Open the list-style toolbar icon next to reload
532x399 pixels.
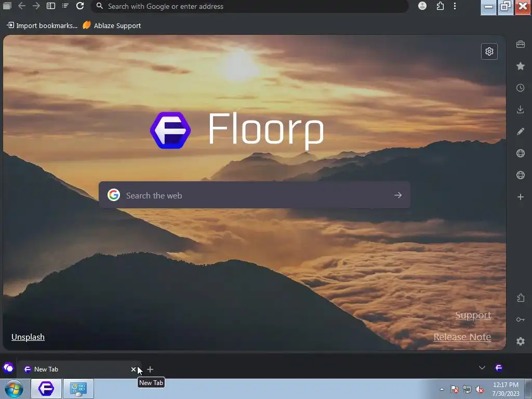pos(65,6)
